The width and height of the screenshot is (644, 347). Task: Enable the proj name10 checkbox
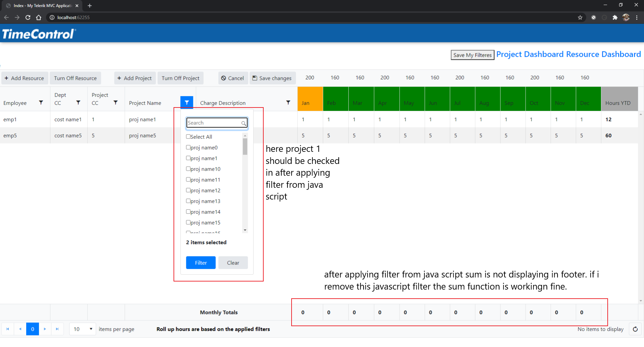[x=188, y=169]
